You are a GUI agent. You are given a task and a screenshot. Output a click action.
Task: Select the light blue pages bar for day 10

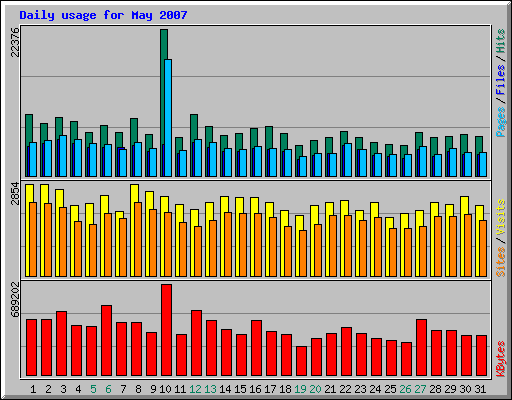pos(168,118)
